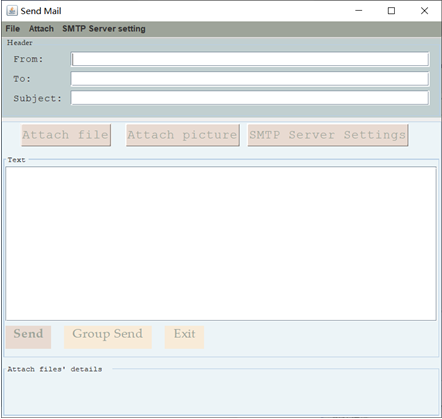The height and width of the screenshot is (419, 442).
Task: Click the Group Send button
Action: (x=108, y=337)
